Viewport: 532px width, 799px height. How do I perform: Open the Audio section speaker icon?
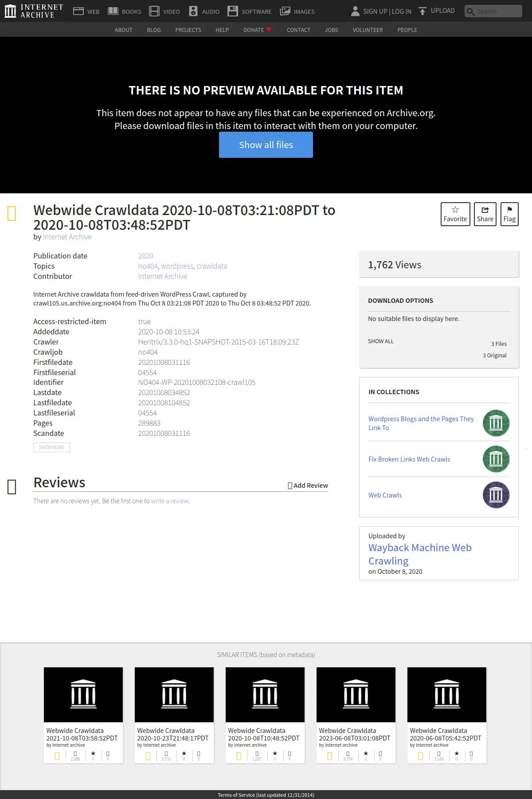coord(193,11)
